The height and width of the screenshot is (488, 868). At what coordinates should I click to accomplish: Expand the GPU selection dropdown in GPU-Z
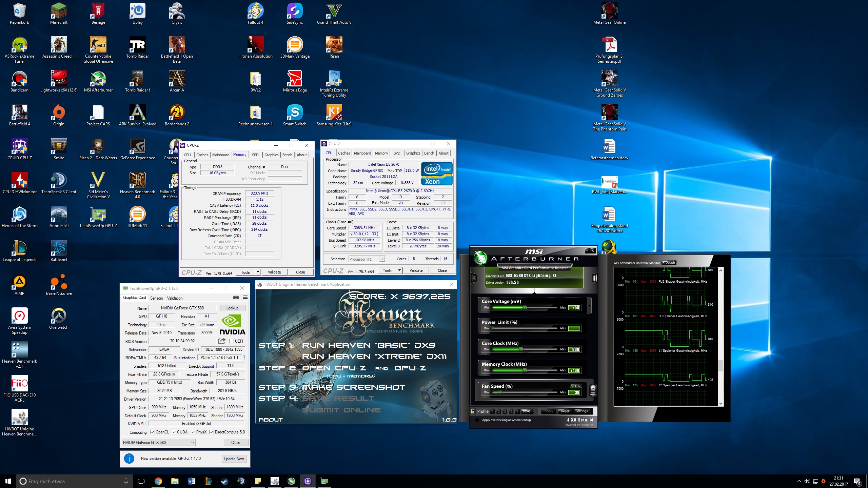pos(192,442)
